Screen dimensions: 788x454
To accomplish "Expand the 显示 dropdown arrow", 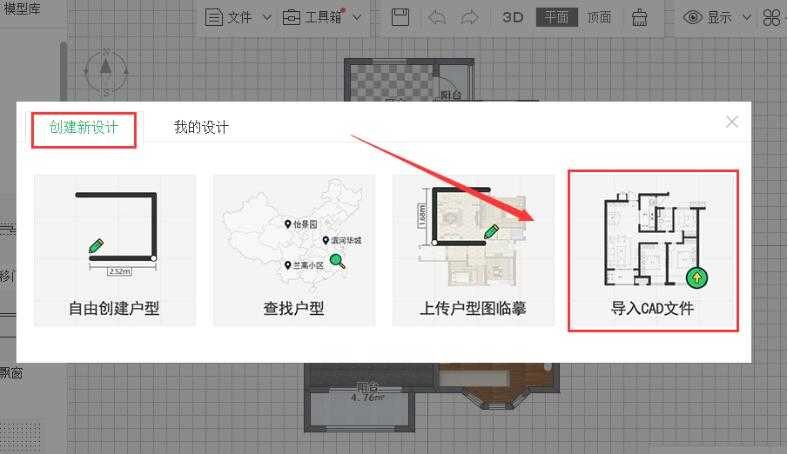I will 746,17.
